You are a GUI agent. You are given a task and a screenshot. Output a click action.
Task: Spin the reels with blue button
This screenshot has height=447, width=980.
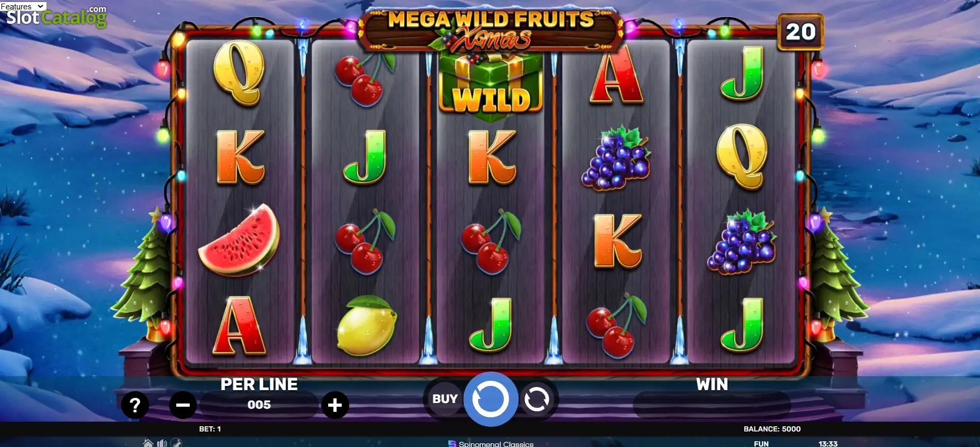pos(491,399)
